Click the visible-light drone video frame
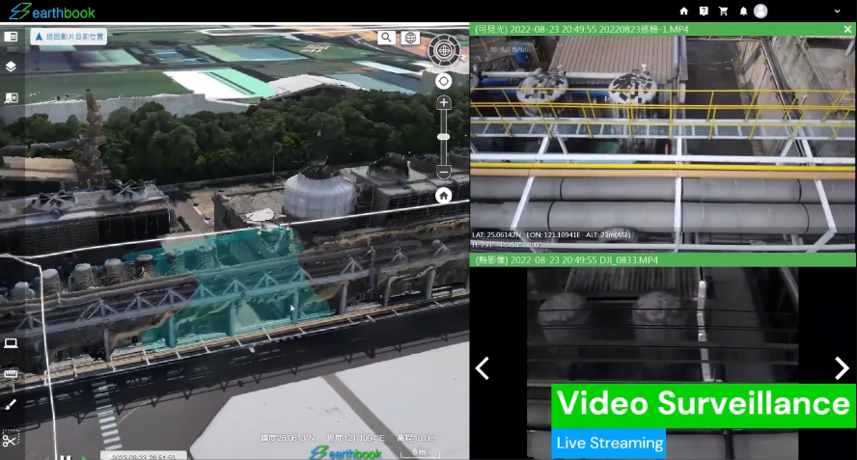 tap(662, 144)
